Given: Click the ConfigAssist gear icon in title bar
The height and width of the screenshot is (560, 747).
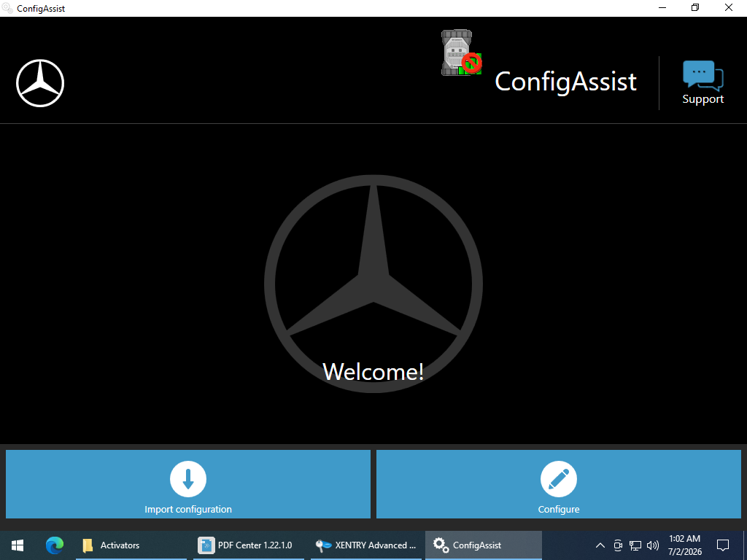Looking at the screenshot, I should (7, 8).
